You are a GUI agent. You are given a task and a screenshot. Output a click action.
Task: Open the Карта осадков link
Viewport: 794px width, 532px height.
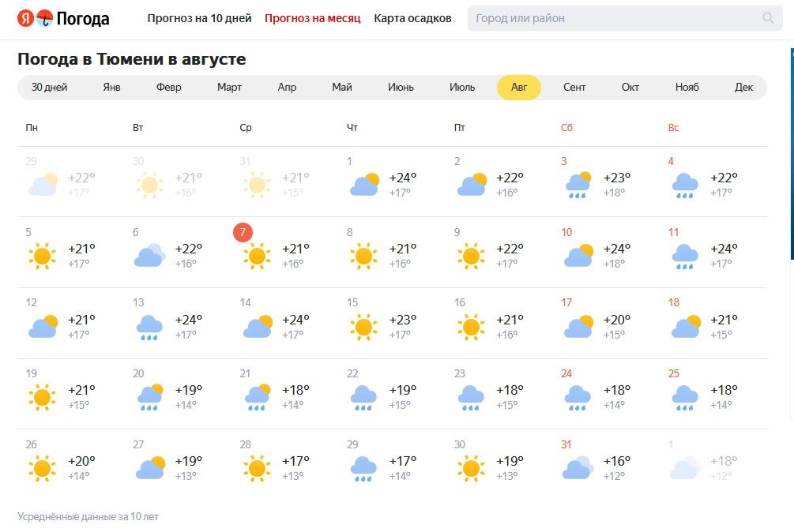412,18
